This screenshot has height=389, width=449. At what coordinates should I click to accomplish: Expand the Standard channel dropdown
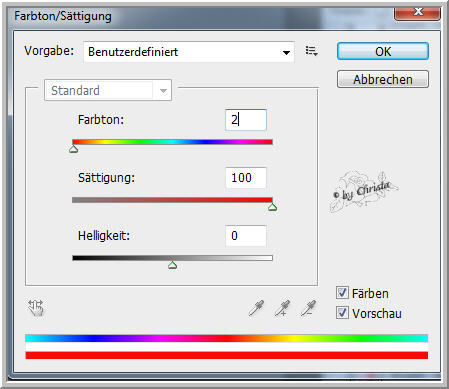pyautogui.click(x=108, y=90)
